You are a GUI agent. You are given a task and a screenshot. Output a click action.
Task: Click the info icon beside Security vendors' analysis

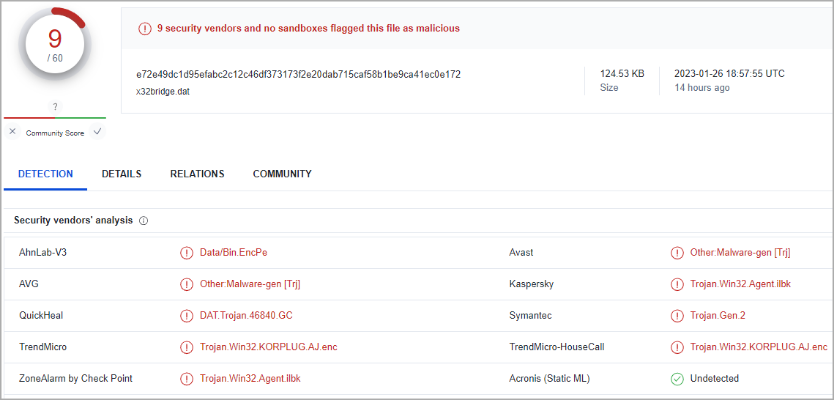143,220
